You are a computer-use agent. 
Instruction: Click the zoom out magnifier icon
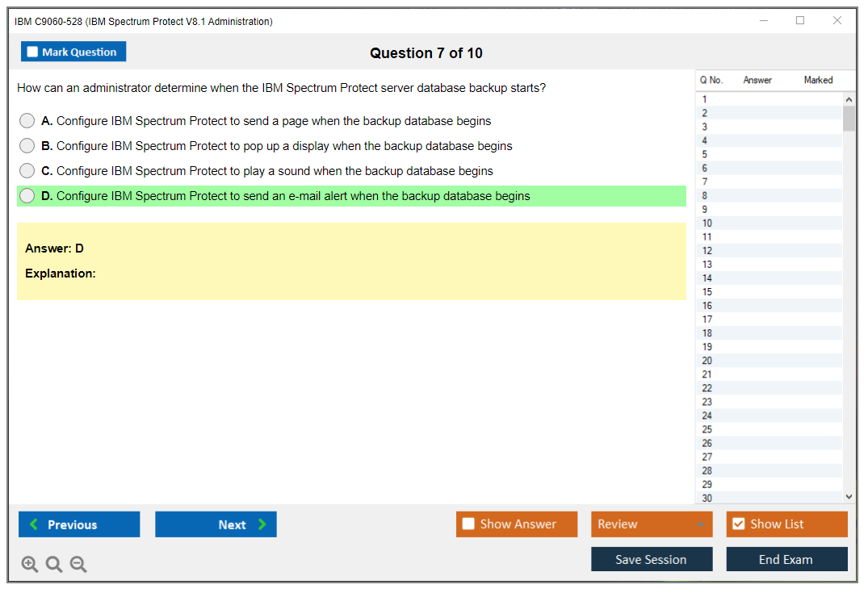(x=78, y=565)
